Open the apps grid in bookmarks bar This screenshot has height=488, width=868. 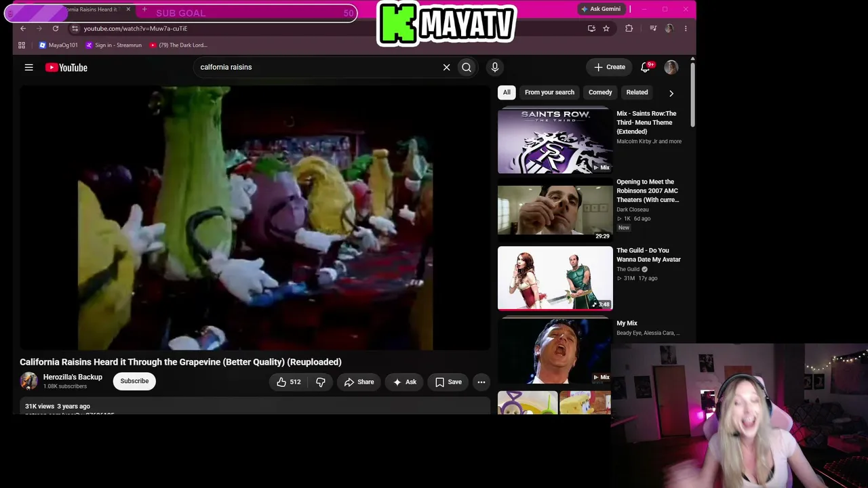[22, 45]
